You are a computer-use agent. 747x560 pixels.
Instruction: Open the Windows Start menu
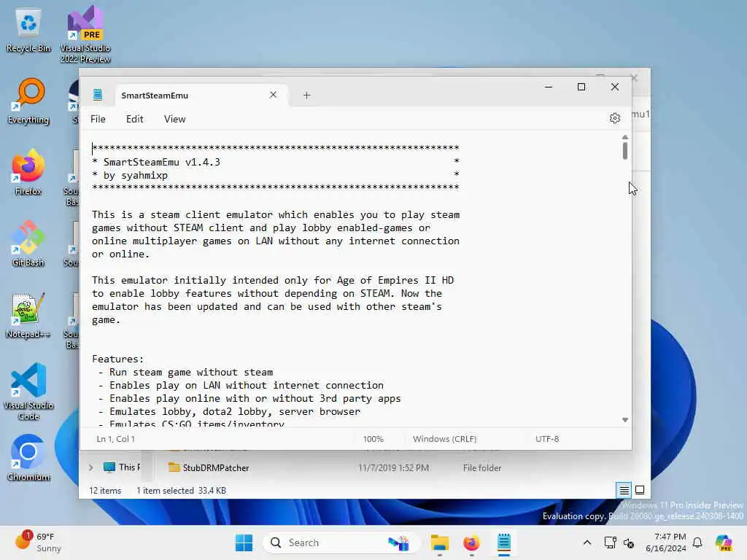tap(244, 542)
